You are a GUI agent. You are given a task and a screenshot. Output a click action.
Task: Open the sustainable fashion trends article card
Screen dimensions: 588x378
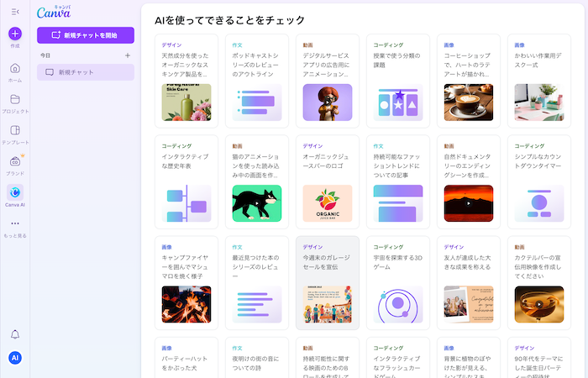[x=398, y=182]
